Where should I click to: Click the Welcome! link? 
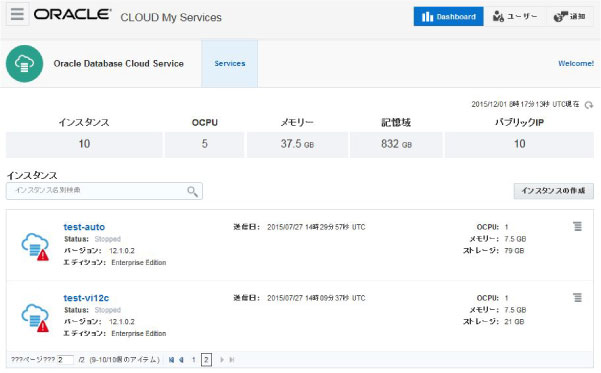coord(576,64)
